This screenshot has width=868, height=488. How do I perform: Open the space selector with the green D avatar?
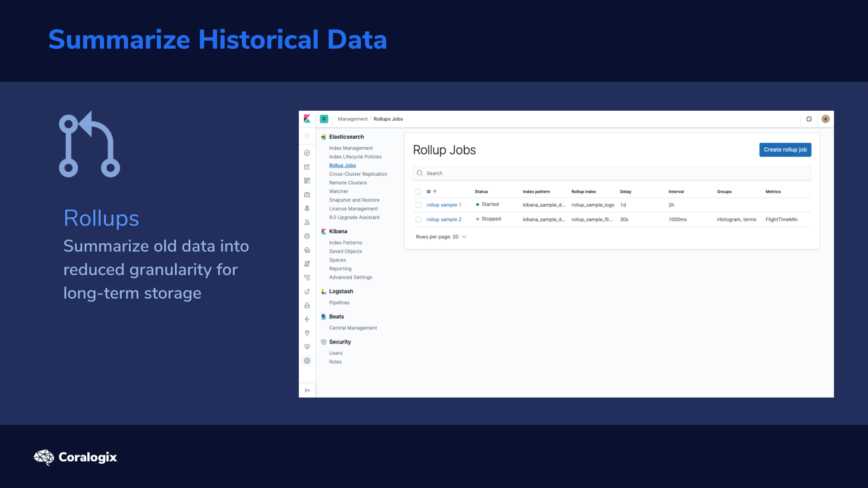coord(324,119)
